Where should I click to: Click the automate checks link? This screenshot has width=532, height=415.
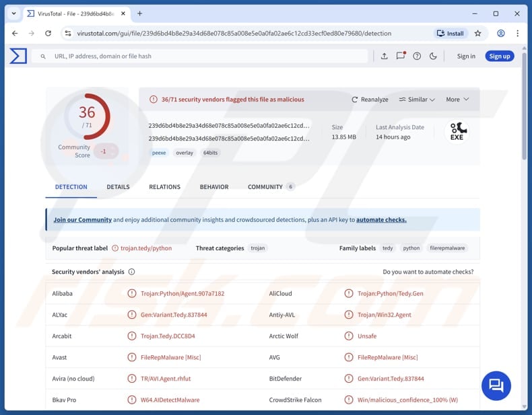[381, 220]
